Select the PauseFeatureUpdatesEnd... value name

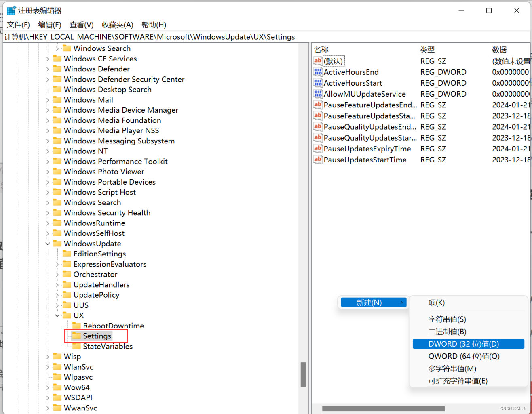point(370,105)
